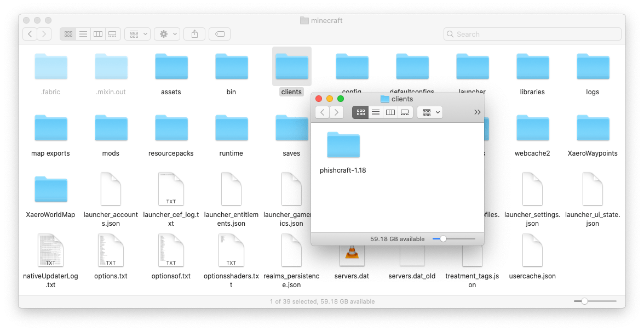Select the servers.dat file with VLC icon

click(352, 253)
